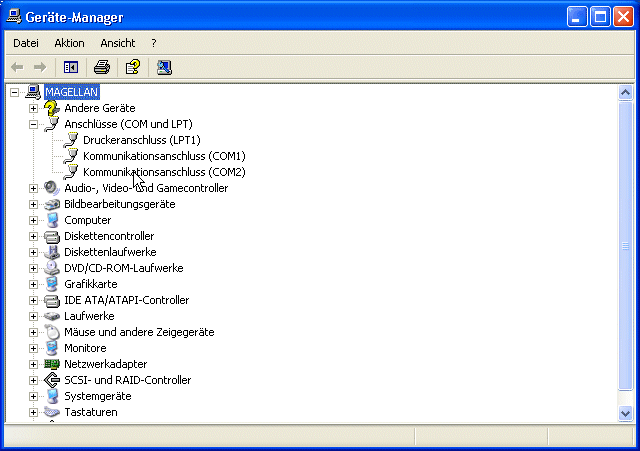This screenshot has height=451, width=640.
Task: Expand Mäuse und andere Zeigegeräte node
Action: click(33, 332)
